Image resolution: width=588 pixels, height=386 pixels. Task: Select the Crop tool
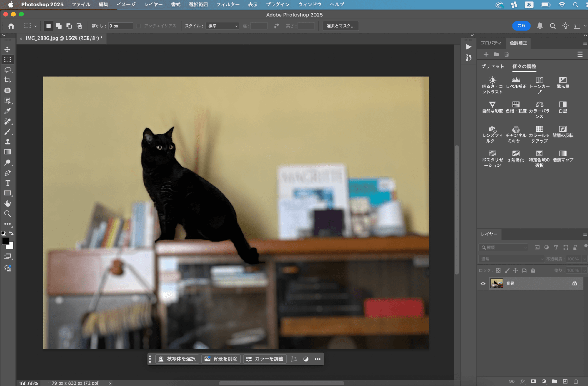click(8, 80)
